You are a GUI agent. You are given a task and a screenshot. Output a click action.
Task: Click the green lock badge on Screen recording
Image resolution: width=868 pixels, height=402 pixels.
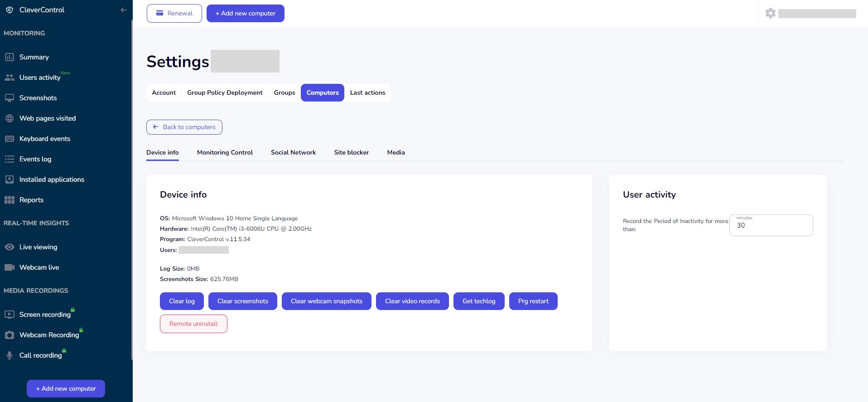click(72, 310)
